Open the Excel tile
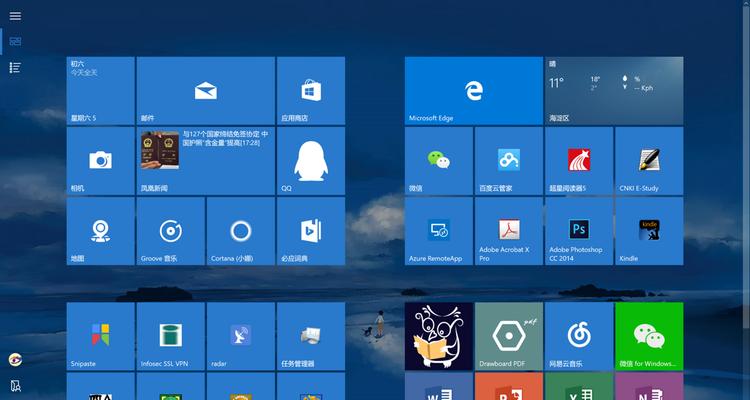750x400 pixels. point(579,386)
